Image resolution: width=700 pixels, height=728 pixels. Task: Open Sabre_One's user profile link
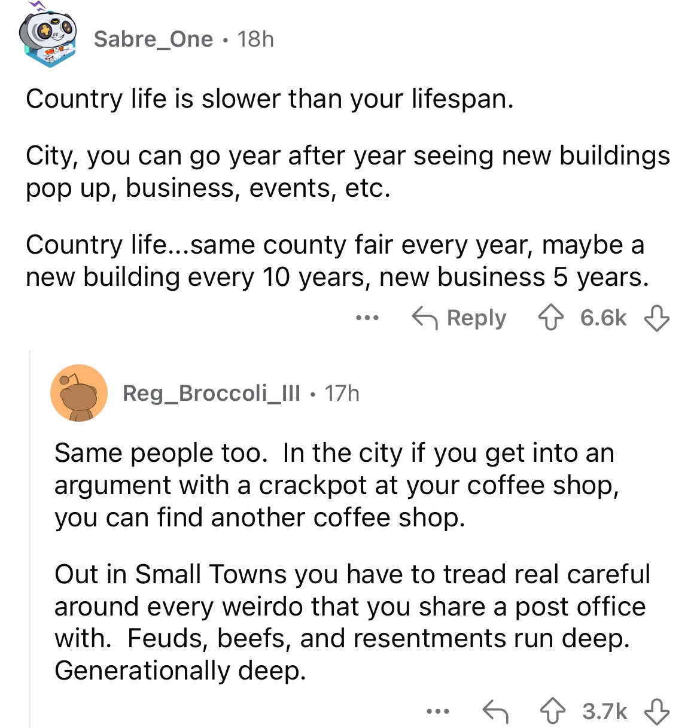pyautogui.click(x=153, y=39)
